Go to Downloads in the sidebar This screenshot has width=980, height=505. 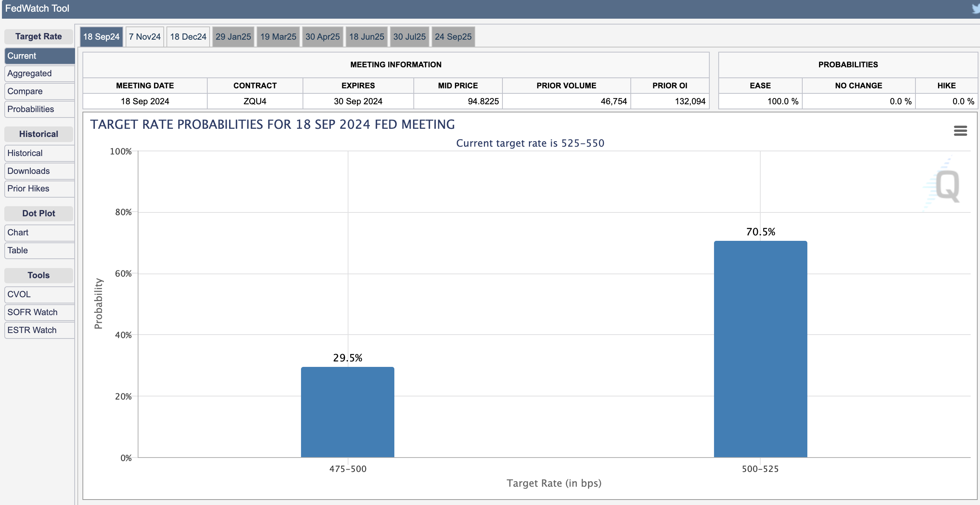[x=39, y=171]
